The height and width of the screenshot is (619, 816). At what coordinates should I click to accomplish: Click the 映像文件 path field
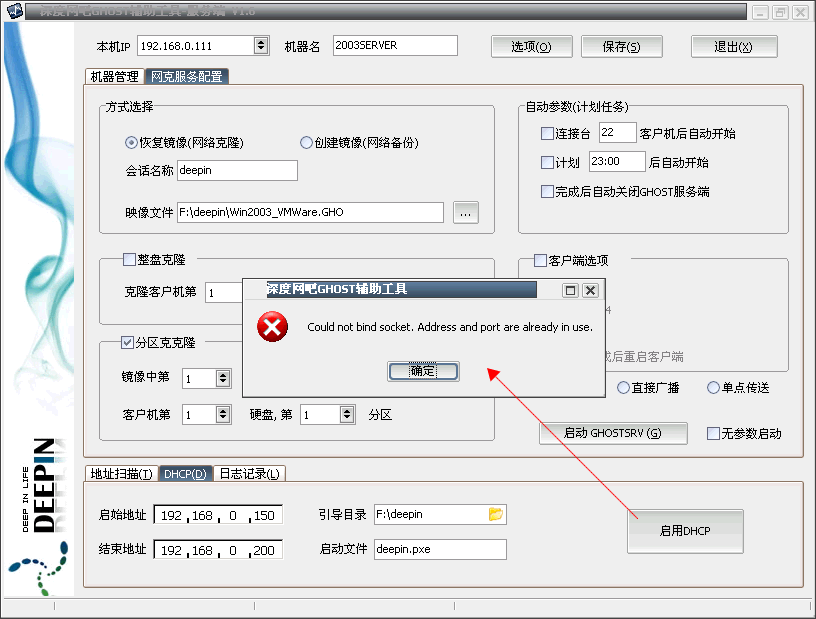(311, 212)
